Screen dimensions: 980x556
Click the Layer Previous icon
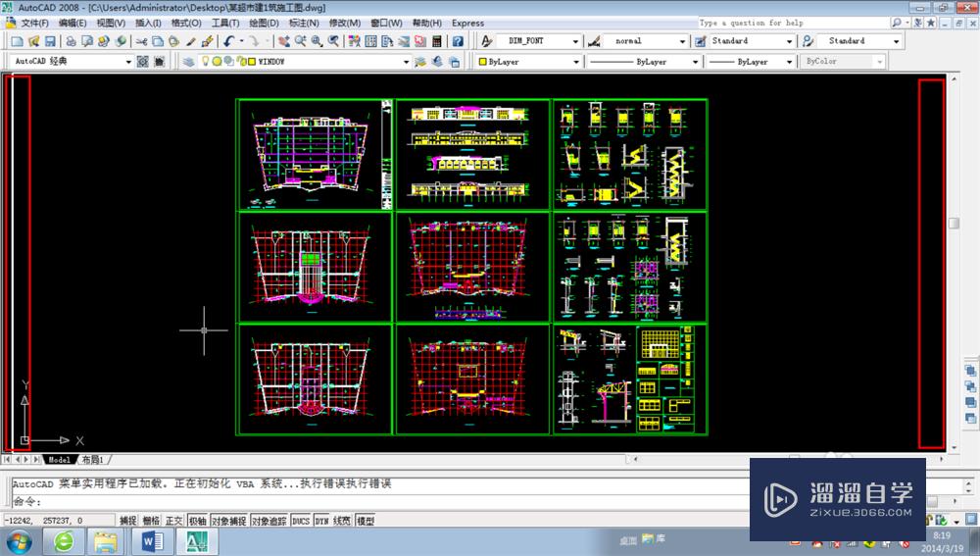437,62
